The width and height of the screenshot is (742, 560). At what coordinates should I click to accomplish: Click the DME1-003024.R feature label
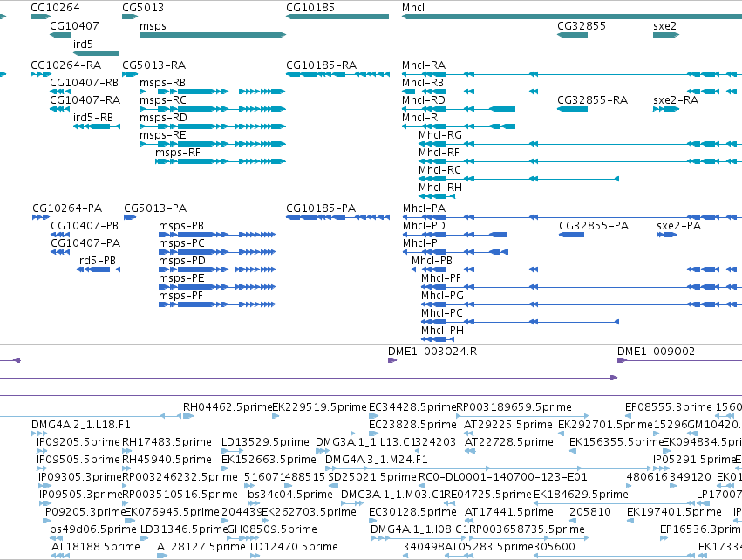pyautogui.click(x=432, y=352)
